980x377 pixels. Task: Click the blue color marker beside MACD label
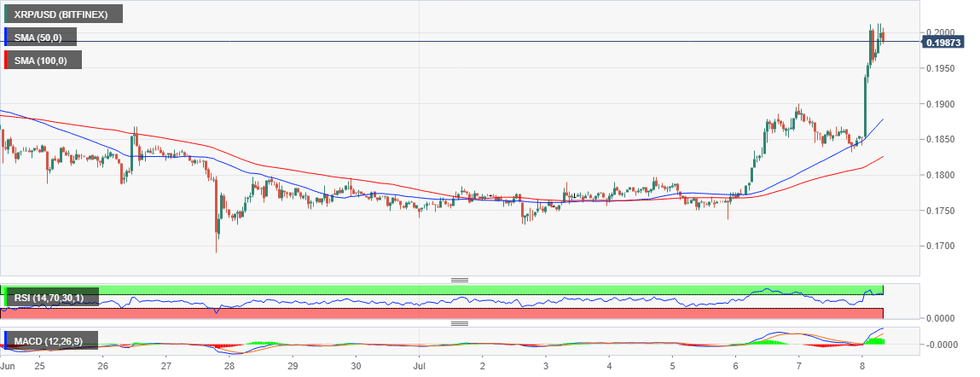click(x=6, y=341)
